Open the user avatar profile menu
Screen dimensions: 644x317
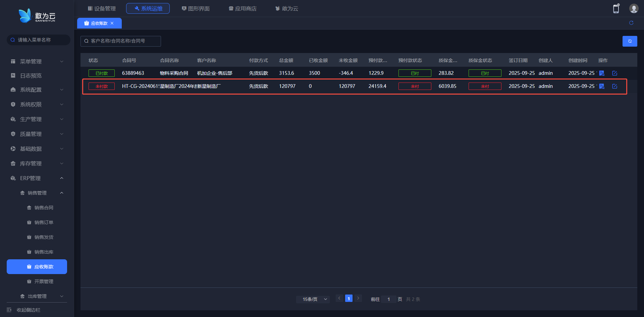pyautogui.click(x=634, y=8)
